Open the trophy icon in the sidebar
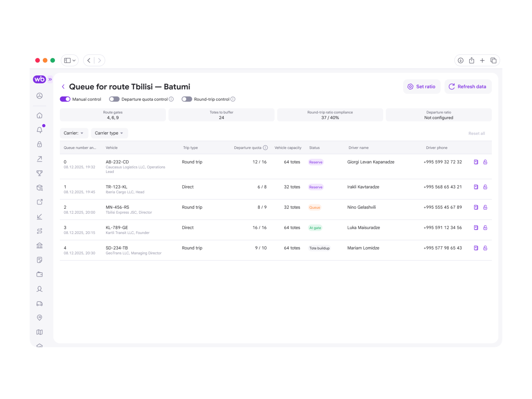The image size is (532, 399). coord(39,173)
